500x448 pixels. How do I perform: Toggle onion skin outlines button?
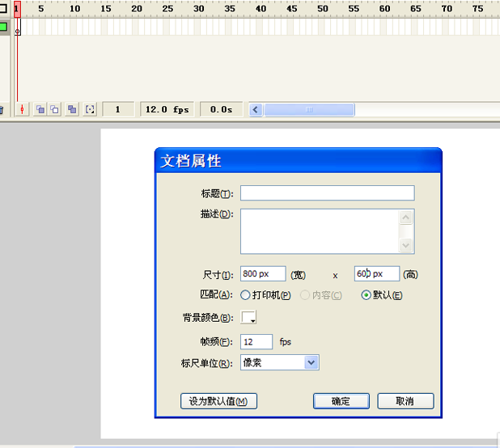(54, 110)
